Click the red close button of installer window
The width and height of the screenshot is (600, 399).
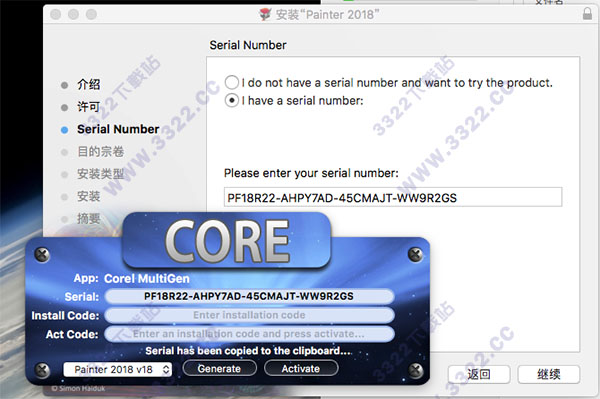[55, 15]
